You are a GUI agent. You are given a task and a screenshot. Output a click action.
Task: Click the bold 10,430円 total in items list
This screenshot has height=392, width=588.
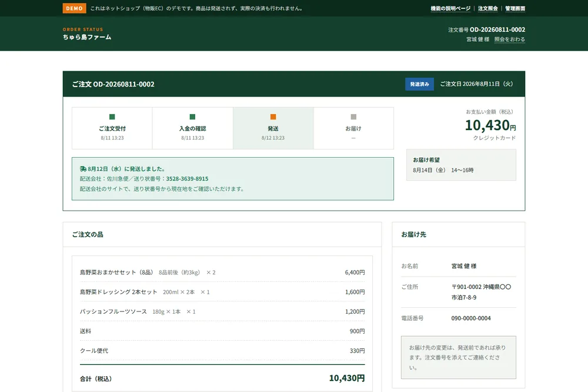point(347,378)
